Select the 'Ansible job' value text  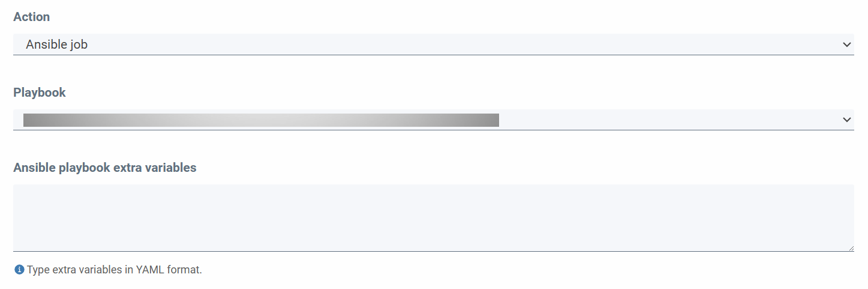click(x=56, y=44)
